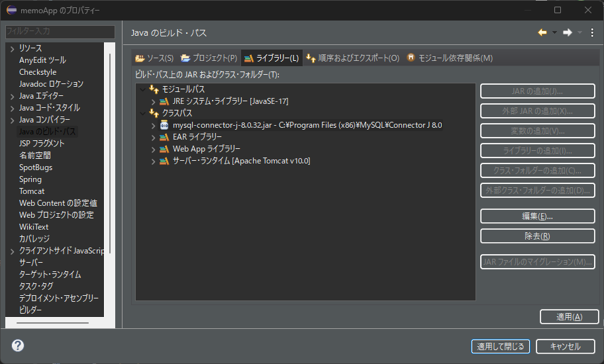
Task: Select Checkstyle in the sidebar
Action: pos(38,72)
